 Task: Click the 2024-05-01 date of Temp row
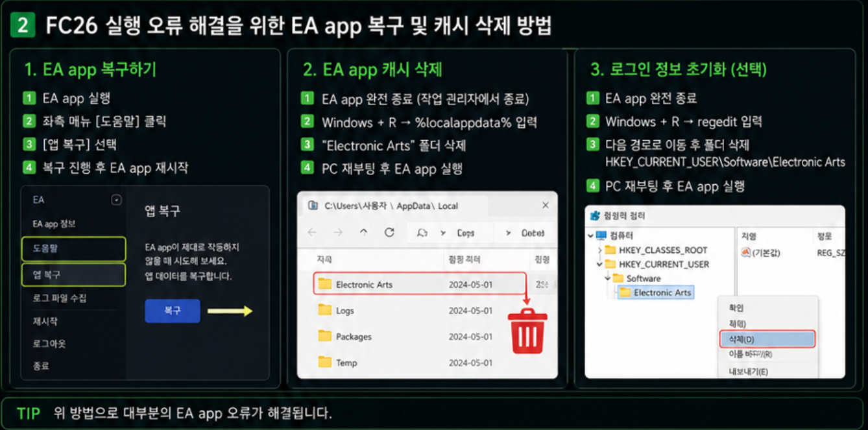[x=470, y=363]
